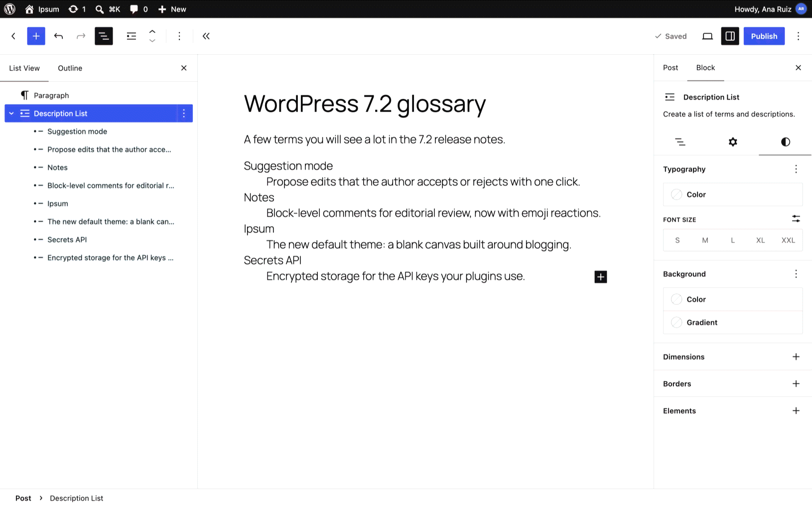Redo the last undone change
The height and width of the screenshot is (507, 812).
tap(81, 36)
